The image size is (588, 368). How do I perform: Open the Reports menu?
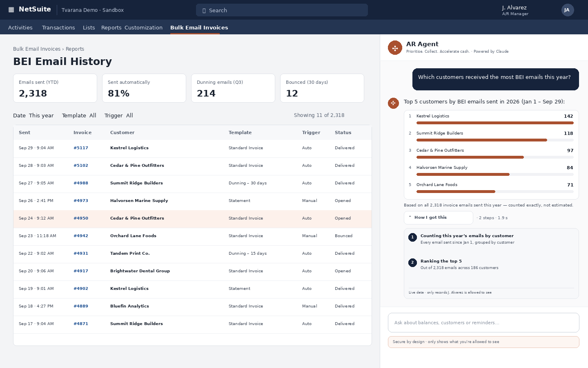pyautogui.click(x=111, y=28)
